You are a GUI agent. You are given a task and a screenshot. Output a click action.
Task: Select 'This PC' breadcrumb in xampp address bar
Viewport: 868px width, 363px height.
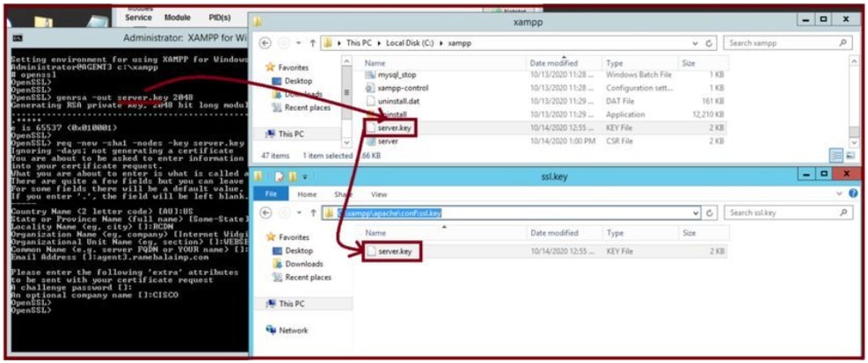pyautogui.click(x=359, y=42)
